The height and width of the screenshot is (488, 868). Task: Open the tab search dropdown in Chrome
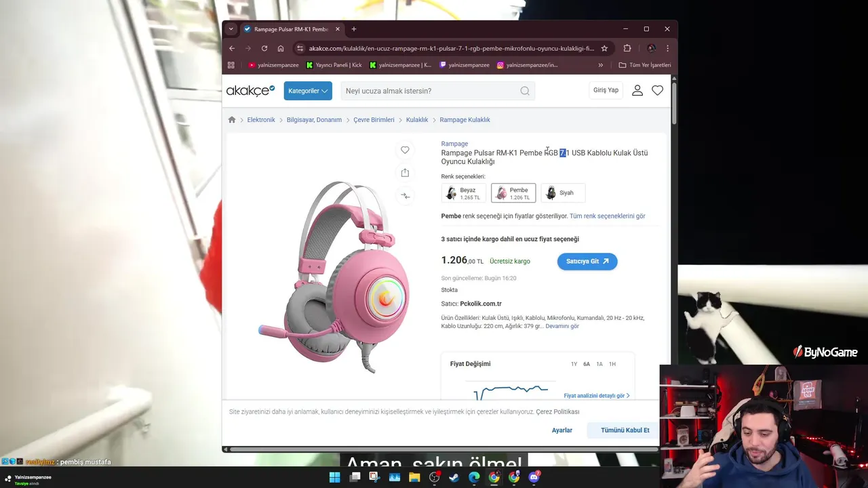(x=231, y=29)
